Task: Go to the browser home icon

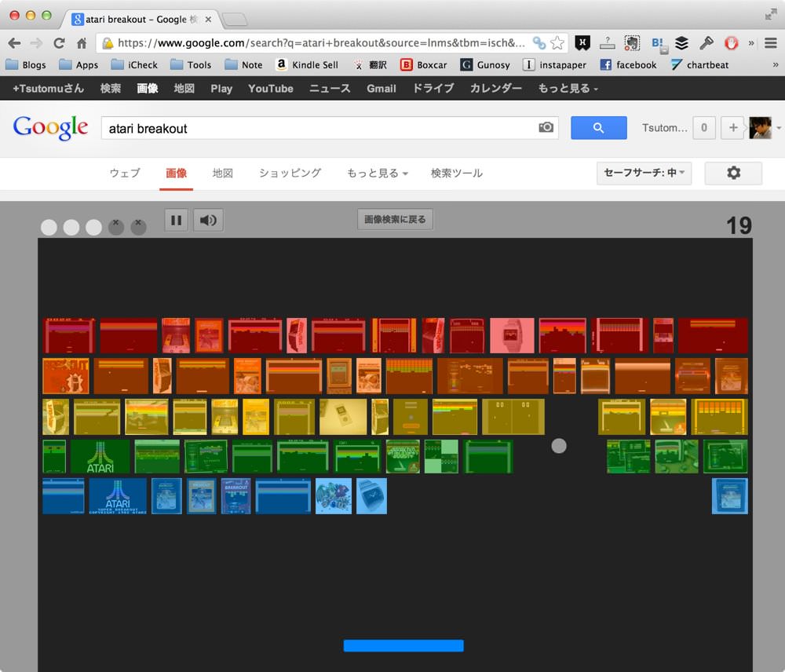Action: click(x=82, y=43)
